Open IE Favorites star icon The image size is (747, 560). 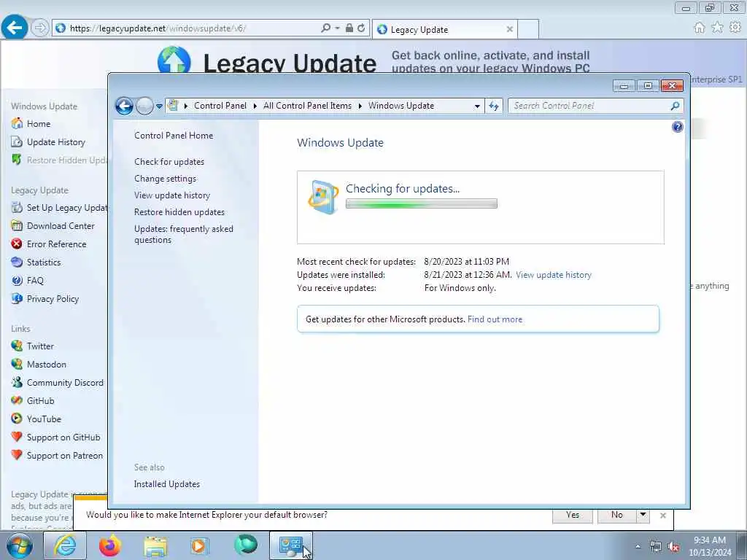coord(717,28)
